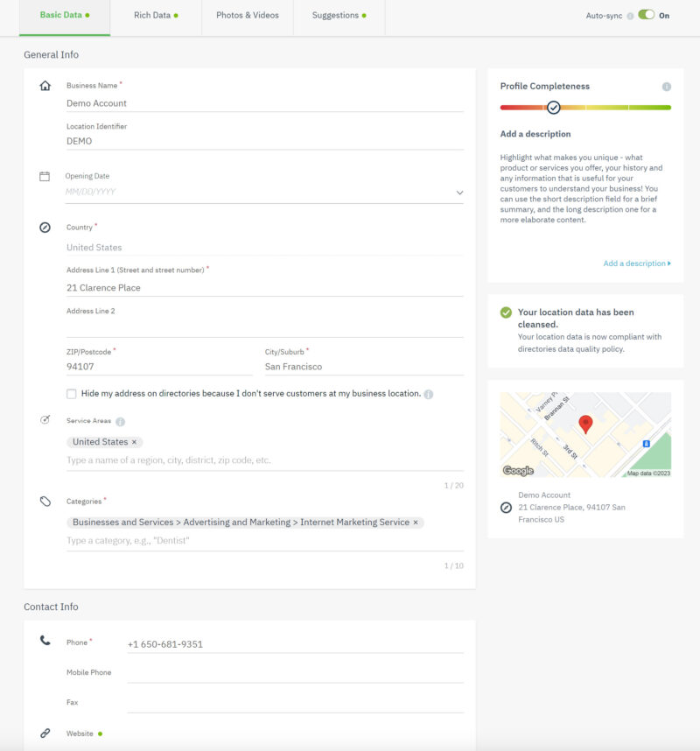
Task: Toggle the Auto-sync switch
Action: click(x=647, y=15)
